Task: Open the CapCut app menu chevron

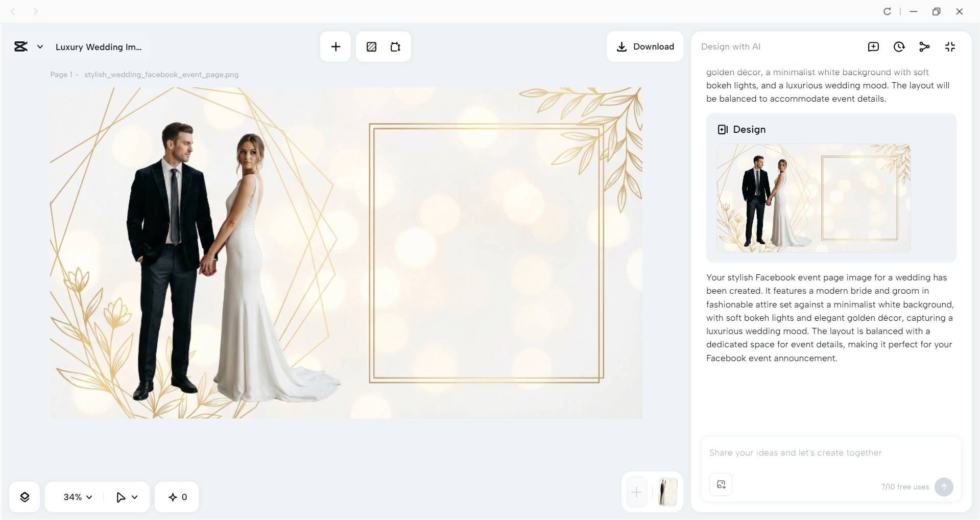Action: click(x=40, y=46)
